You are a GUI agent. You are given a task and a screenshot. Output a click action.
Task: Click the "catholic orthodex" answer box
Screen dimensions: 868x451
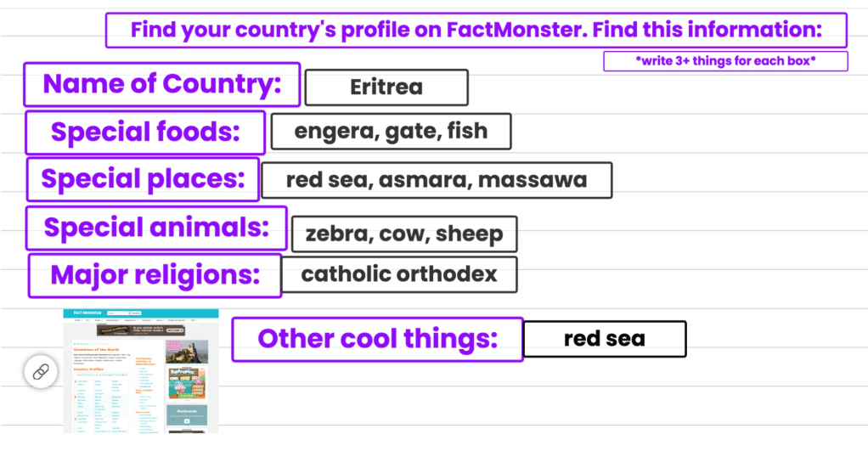[398, 274]
